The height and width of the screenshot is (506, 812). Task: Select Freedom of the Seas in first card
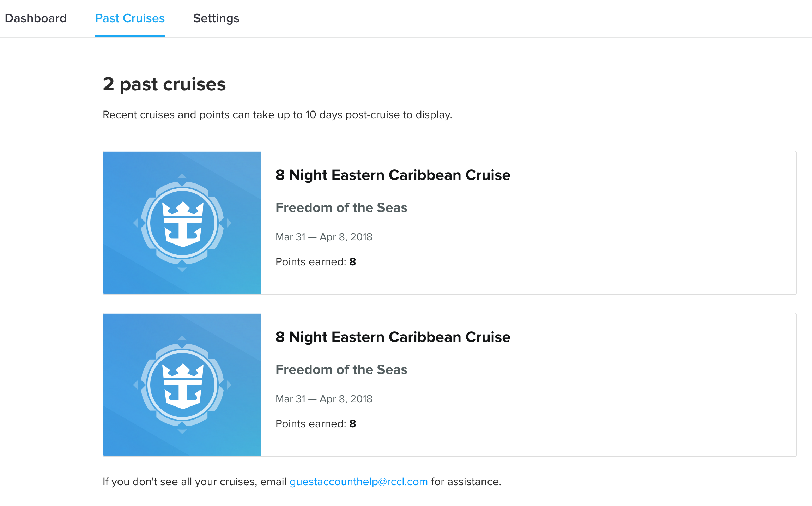(x=341, y=207)
